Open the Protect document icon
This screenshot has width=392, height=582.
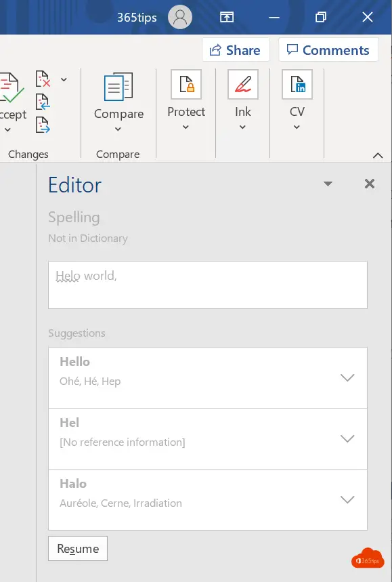[186, 84]
